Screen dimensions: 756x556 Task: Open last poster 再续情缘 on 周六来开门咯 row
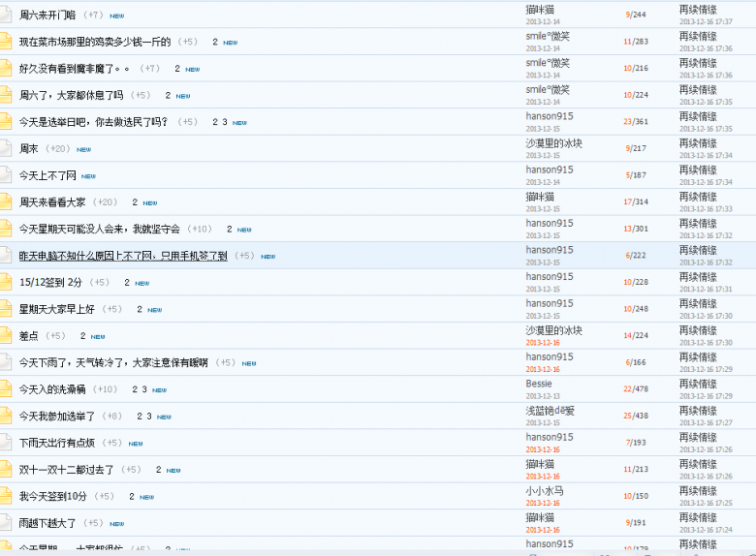coord(698,10)
